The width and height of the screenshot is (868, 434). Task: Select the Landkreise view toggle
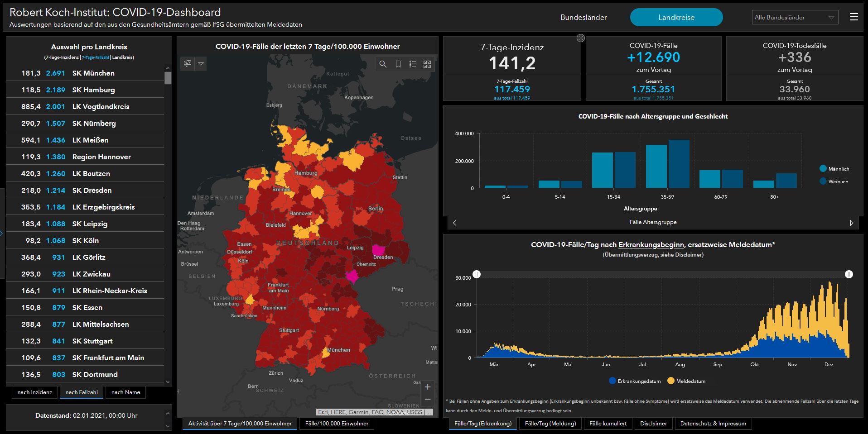676,18
